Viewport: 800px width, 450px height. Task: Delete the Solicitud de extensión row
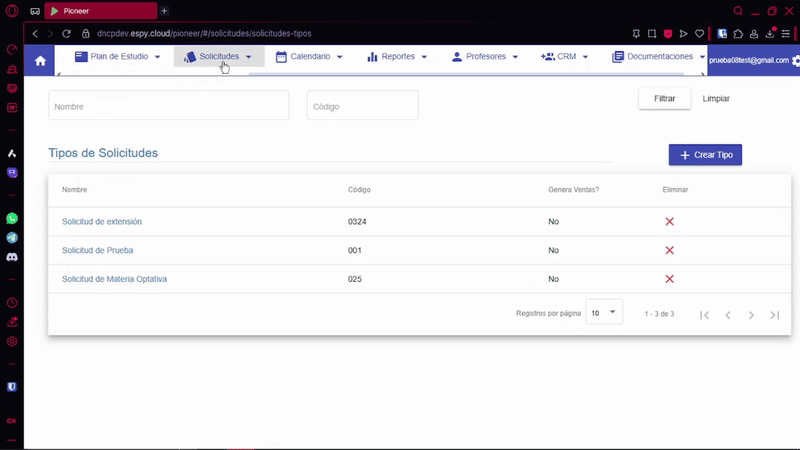tap(669, 222)
